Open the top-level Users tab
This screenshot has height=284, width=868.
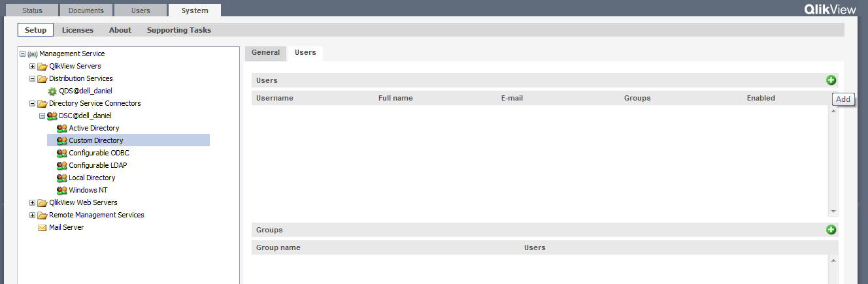click(140, 10)
